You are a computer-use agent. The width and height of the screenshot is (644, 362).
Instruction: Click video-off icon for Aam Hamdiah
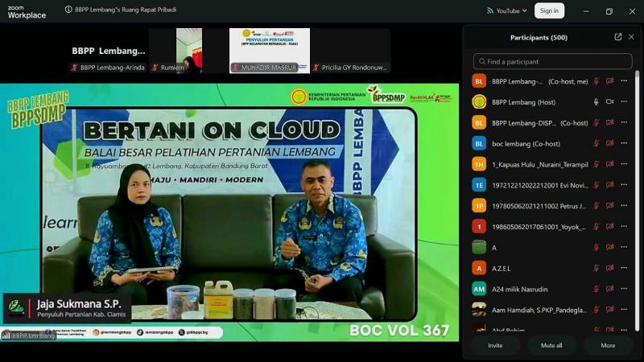coord(610,310)
